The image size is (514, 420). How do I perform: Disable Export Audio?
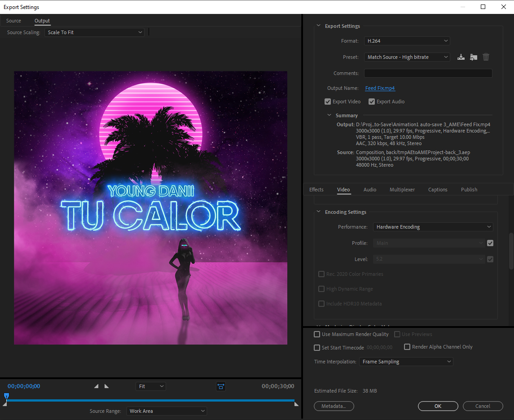[372, 102]
